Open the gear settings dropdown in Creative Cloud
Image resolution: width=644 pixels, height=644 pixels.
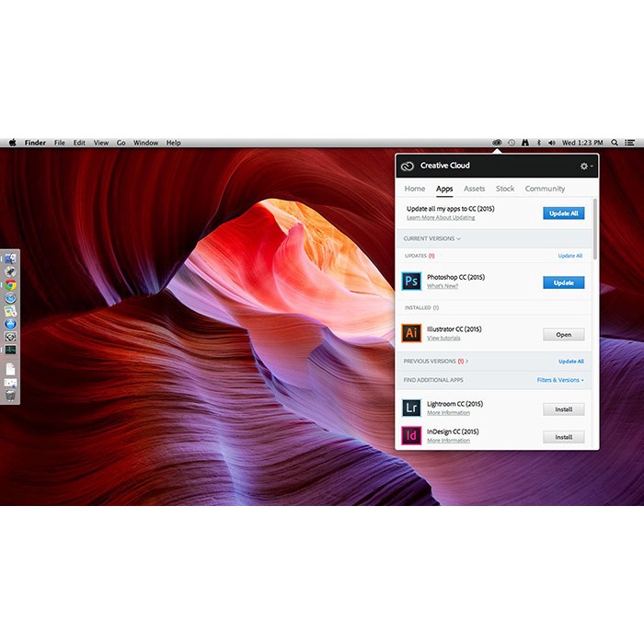586,166
